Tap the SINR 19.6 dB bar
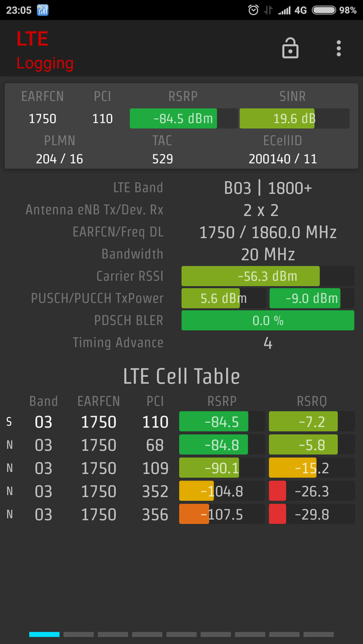 [294, 119]
